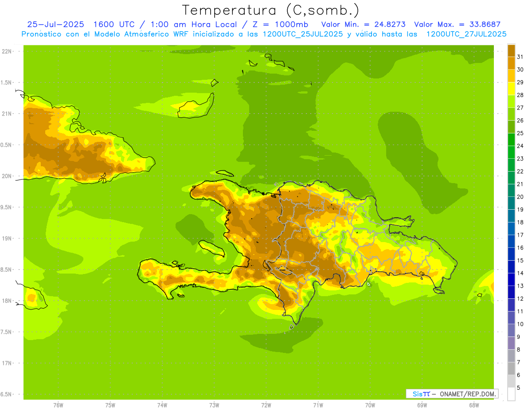
Task: Click the "9.5N" latitude axis label
Action: point(6,207)
